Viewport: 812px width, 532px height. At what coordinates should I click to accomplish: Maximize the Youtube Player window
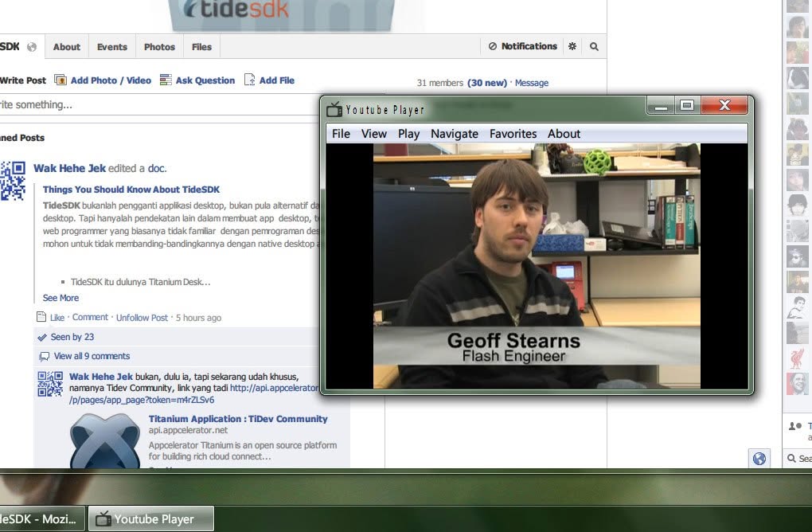pos(687,106)
